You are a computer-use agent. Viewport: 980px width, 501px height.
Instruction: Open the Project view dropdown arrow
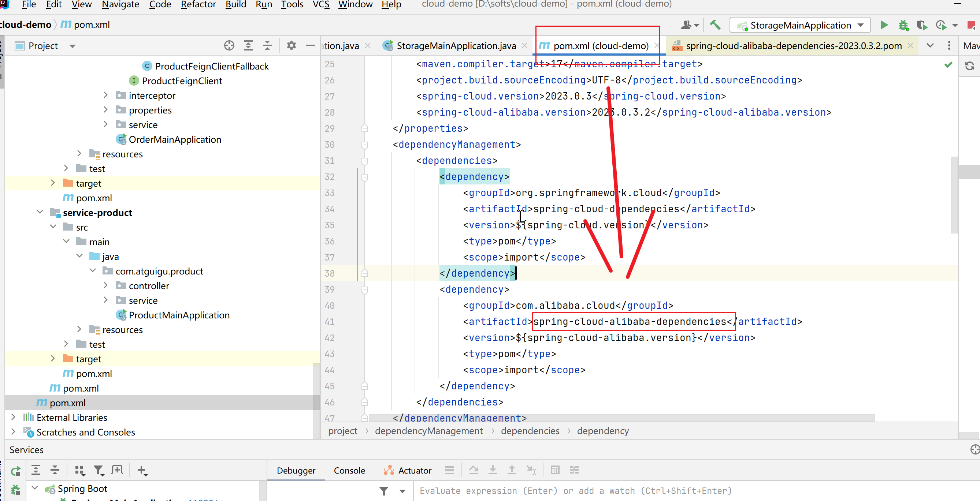click(x=72, y=46)
